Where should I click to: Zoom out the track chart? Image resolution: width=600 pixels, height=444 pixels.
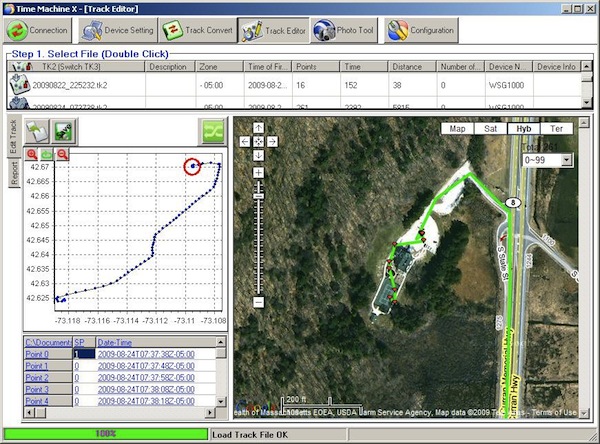(x=62, y=154)
